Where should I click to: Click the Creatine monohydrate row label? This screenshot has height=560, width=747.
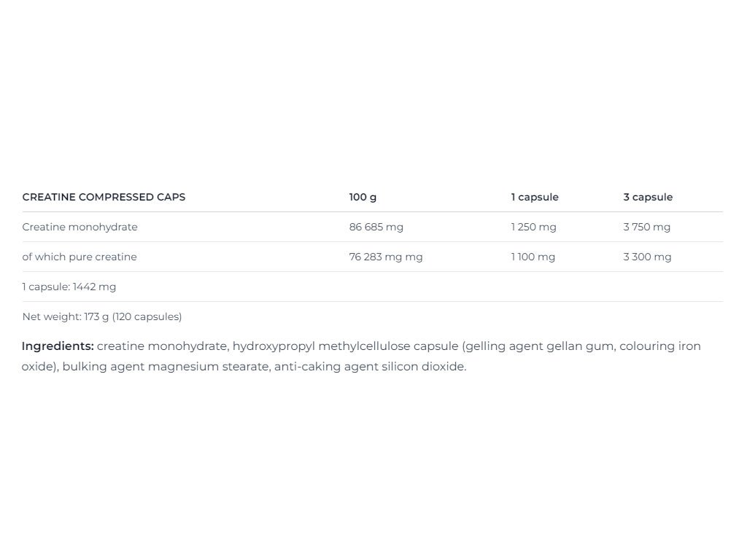pos(80,227)
